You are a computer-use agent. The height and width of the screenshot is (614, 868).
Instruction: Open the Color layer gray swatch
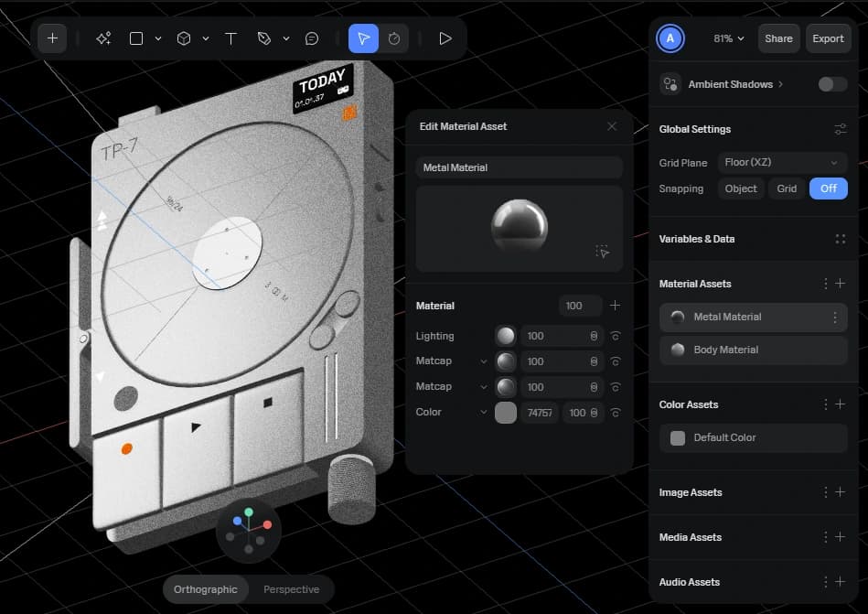pyautogui.click(x=506, y=413)
